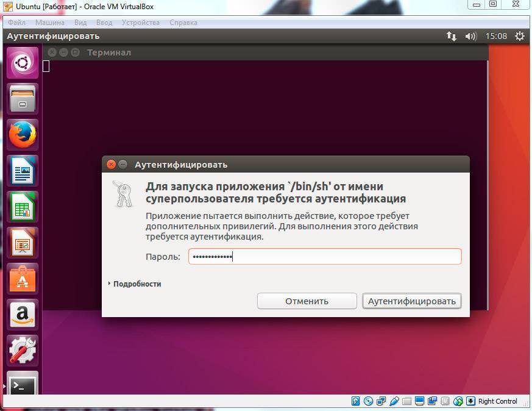This screenshot has height=411, width=532.
Task: Focus the Пароль password field
Action: pyautogui.click(x=325, y=257)
